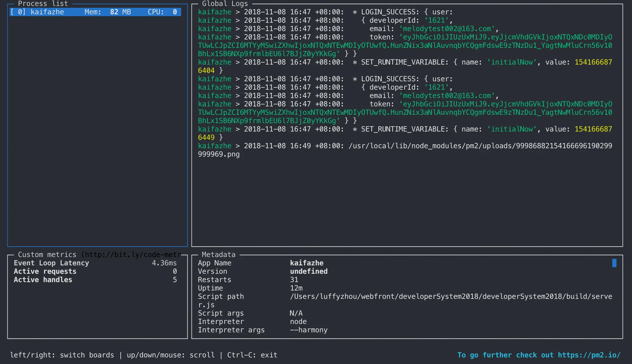Click the Process list panel title
Image resolution: width=632 pixels, height=364 pixels.
tap(43, 4)
